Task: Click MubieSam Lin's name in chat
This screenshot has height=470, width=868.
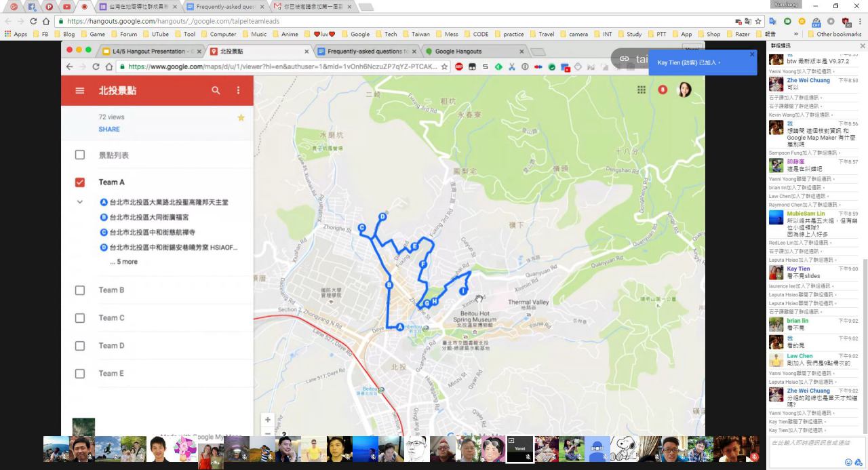Action: pos(806,214)
